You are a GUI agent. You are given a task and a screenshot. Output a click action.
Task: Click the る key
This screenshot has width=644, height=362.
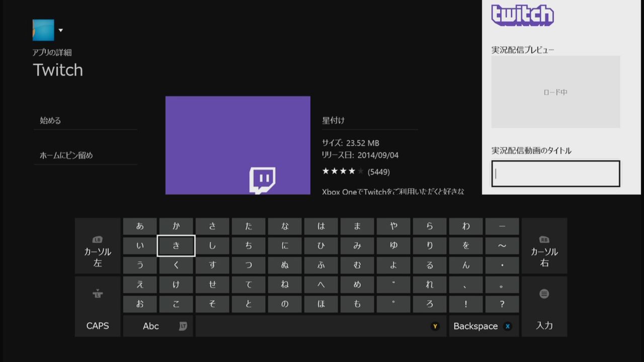tap(430, 265)
